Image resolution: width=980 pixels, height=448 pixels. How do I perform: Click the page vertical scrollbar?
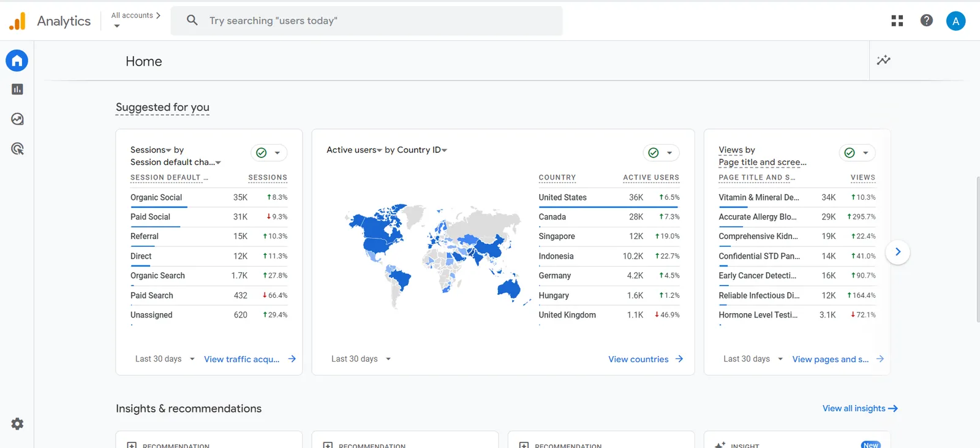tap(977, 249)
